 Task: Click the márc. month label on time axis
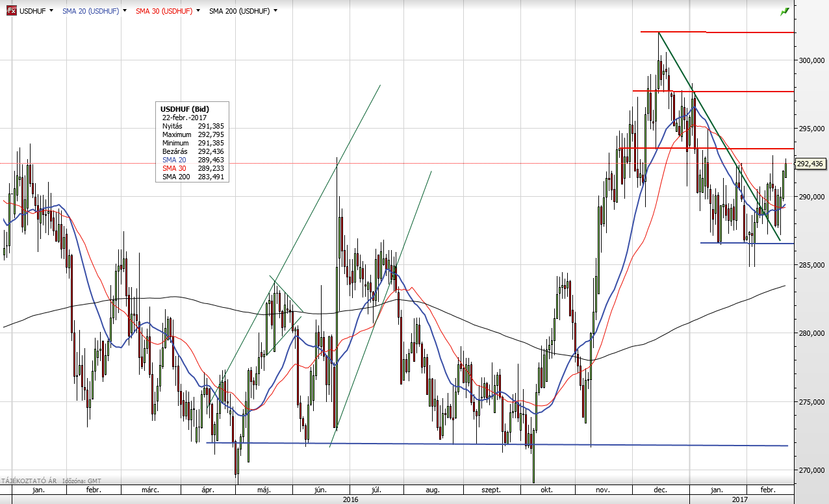pyautogui.click(x=150, y=490)
